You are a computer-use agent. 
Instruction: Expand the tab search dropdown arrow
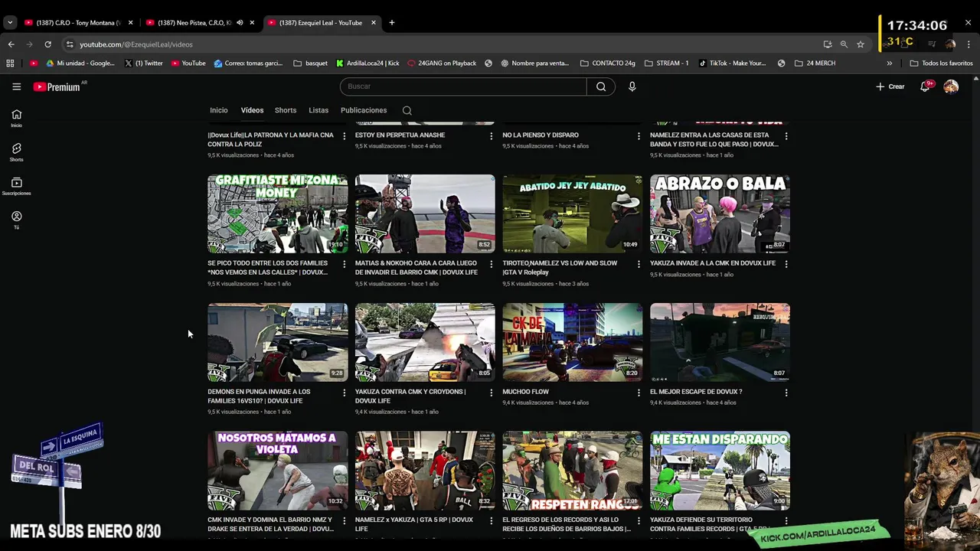pyautogui.click(x=10, y=22)
